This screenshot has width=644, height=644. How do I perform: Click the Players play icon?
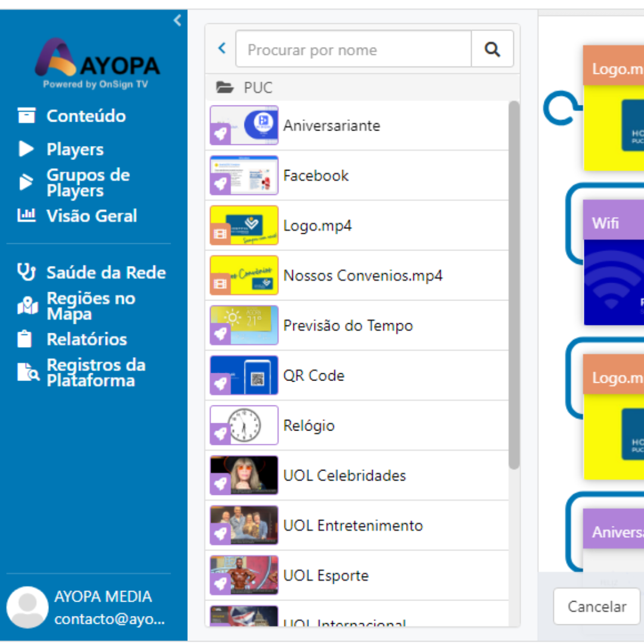point(26,148)
